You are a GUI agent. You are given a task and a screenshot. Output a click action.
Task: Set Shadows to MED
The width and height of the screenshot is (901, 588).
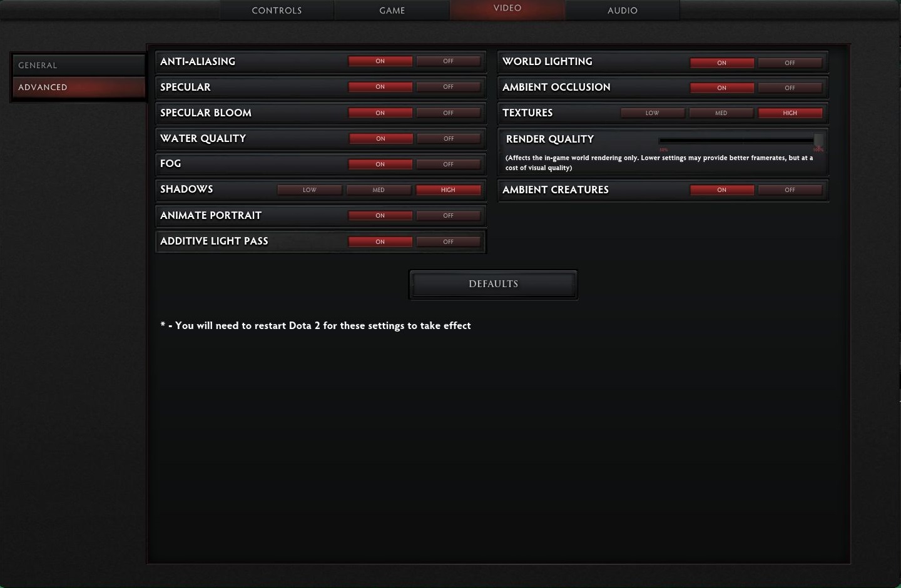click(379, 190)
